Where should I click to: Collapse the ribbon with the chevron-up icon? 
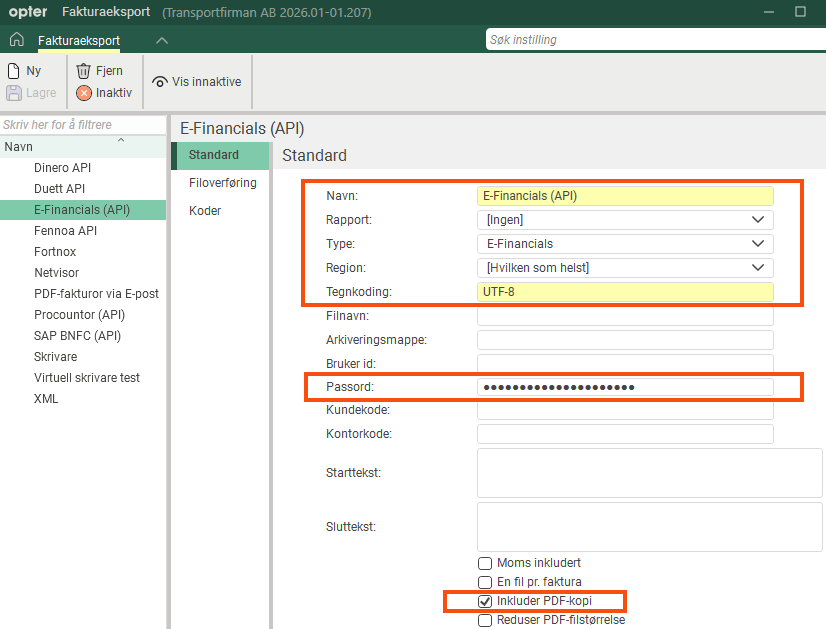coord(162,41)
